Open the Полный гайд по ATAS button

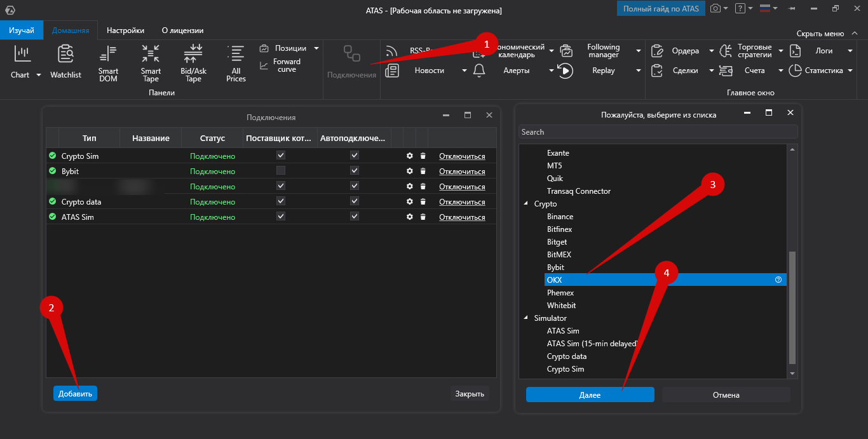[661, 9]
